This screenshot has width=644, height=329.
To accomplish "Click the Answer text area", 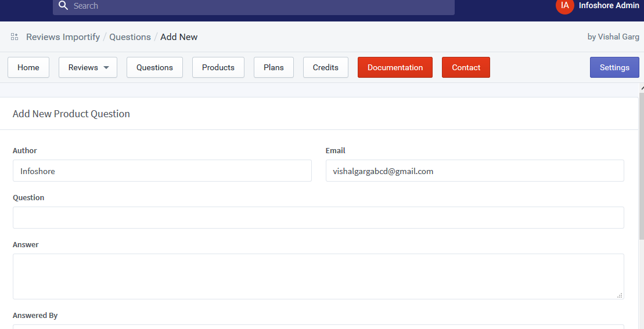I will point(318,277).
